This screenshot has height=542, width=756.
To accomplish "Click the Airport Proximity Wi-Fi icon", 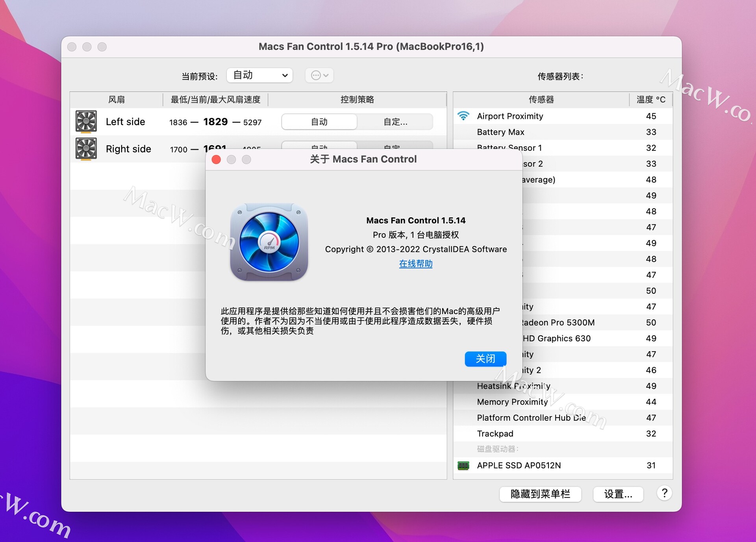I will click(x=463, y=116).
